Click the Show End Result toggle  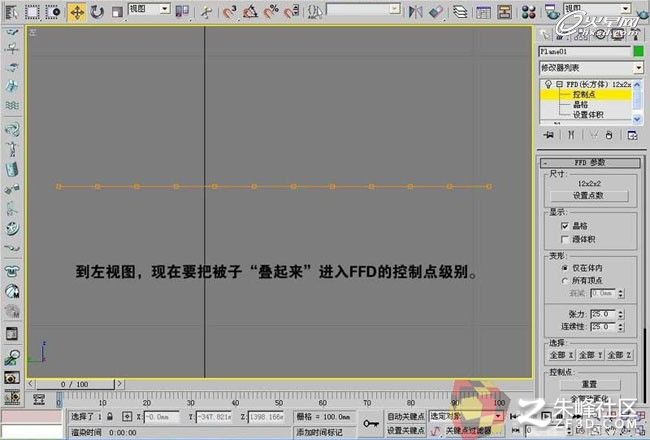point(571,135)
